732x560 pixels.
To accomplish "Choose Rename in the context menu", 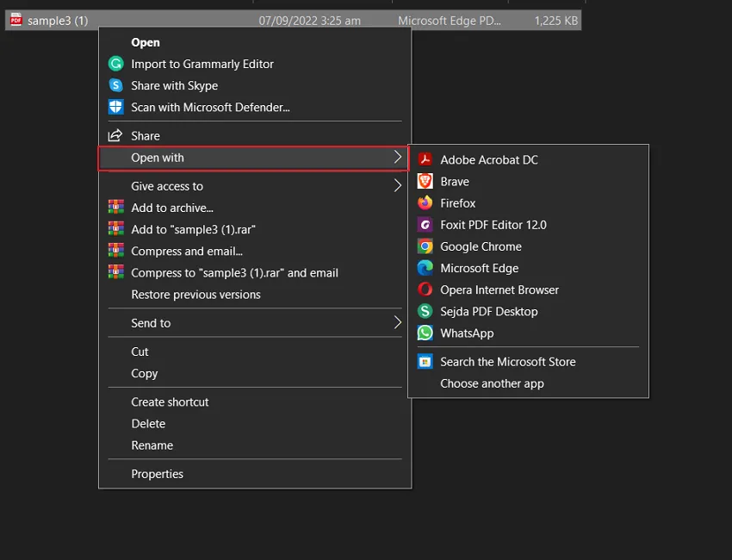I will coord(152,445).
